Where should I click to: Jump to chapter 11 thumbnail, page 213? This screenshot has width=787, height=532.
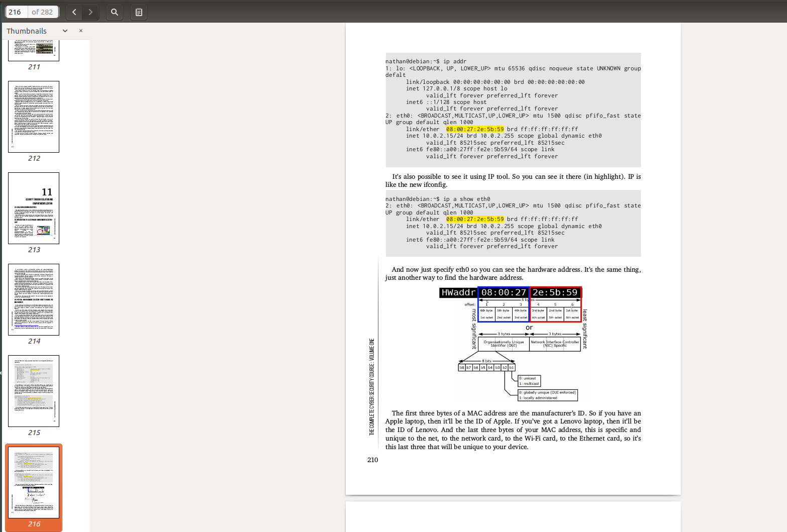click(34, 208)
